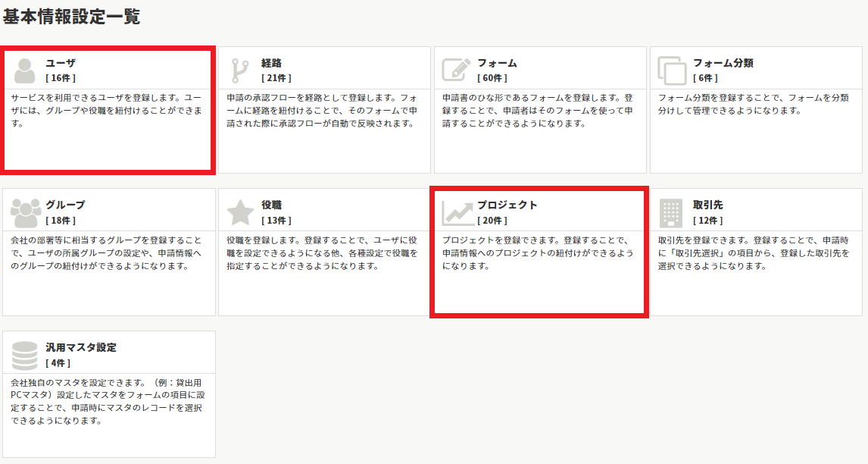Click the building icon for 取引先
The image size is (868, 464).
pyautogui.click(x=671, y=212)
